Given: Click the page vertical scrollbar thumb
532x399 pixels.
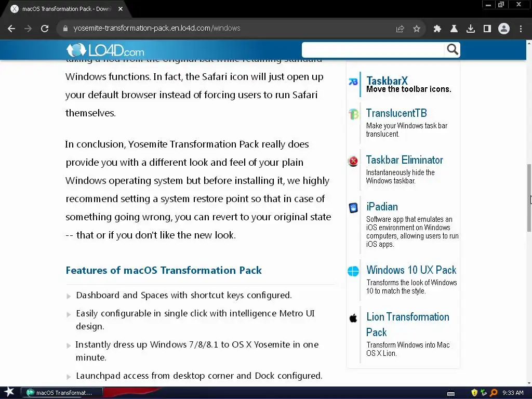Looking at the screenshot, I should [529, 198].
